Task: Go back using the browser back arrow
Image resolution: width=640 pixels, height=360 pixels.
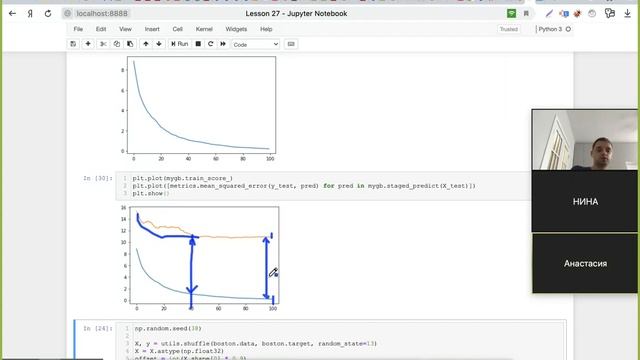Action: (12, 13)
